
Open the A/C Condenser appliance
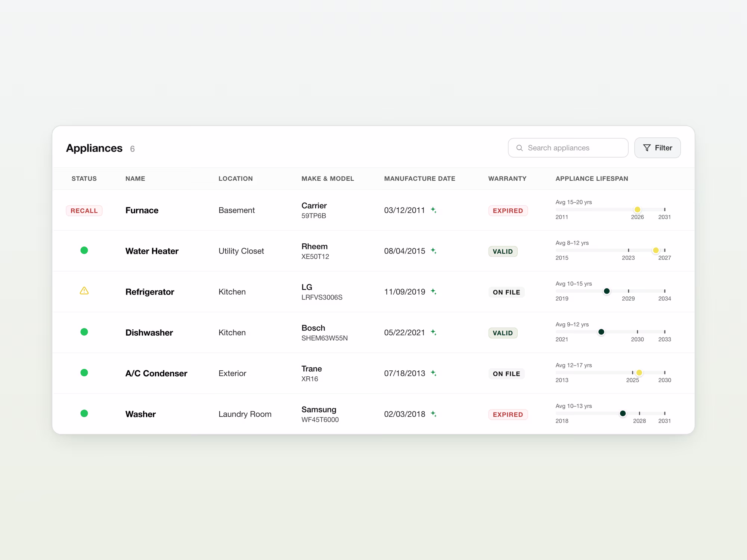tap(156, 373)
